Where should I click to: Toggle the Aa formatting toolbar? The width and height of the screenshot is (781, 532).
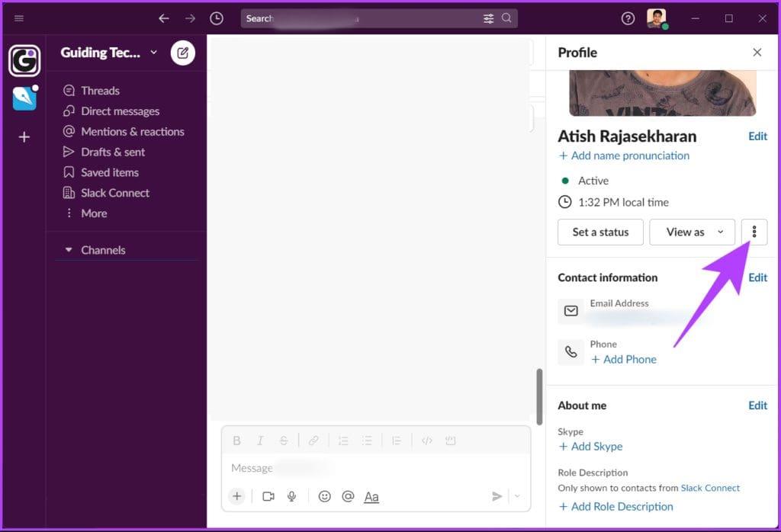(x=371, y=497)
